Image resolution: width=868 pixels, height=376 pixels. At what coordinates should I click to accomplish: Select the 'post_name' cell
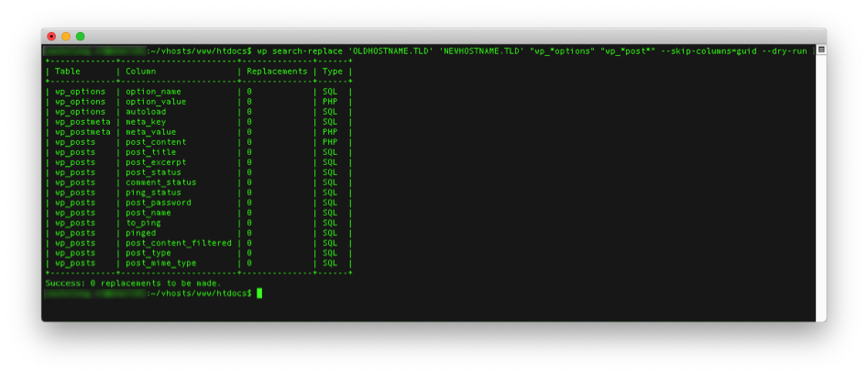coord(148,213)
